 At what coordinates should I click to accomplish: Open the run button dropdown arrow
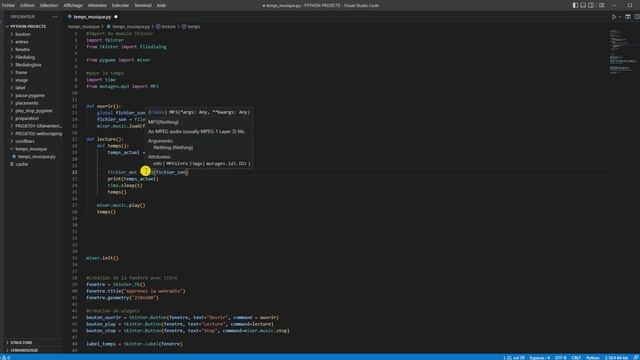[620, 17]
